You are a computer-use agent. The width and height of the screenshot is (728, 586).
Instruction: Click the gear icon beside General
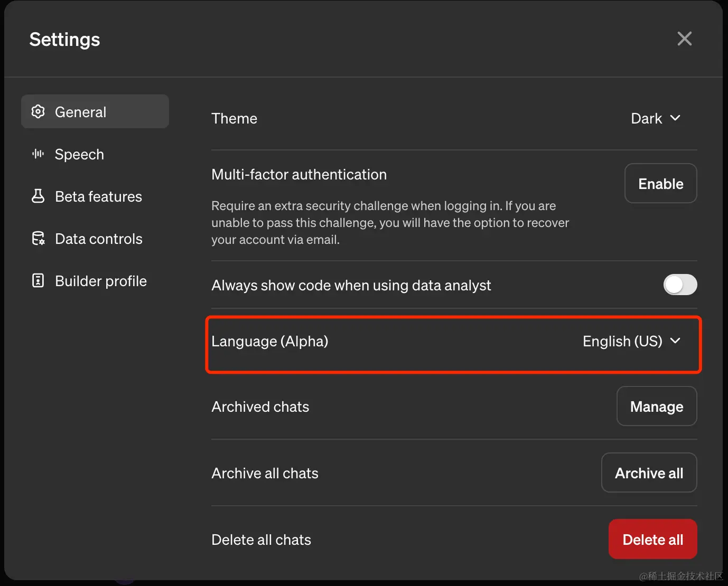pyautogui.click(x=38, y=111)
